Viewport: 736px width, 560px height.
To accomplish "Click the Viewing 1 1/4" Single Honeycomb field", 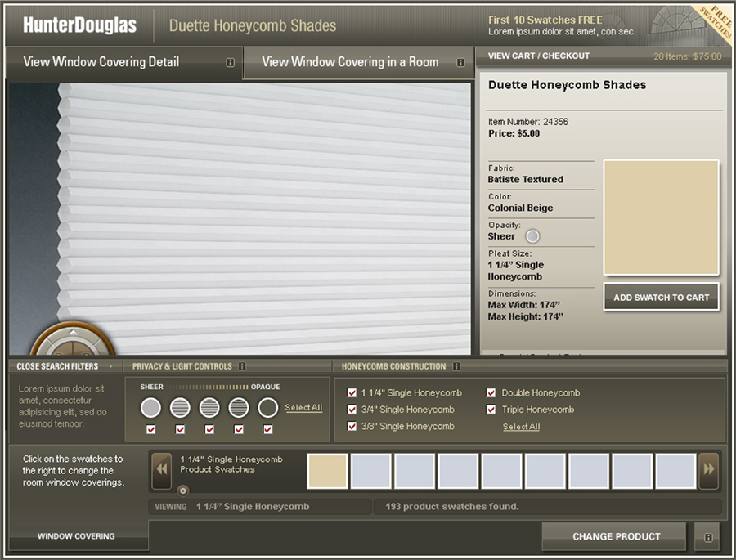I will click(259, 507).
